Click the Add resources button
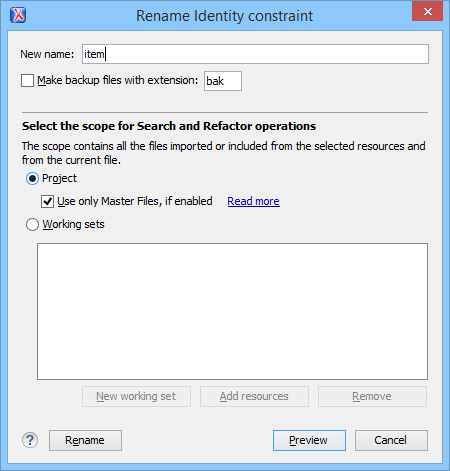Viewport: 450px width, 471px height. 254,396
